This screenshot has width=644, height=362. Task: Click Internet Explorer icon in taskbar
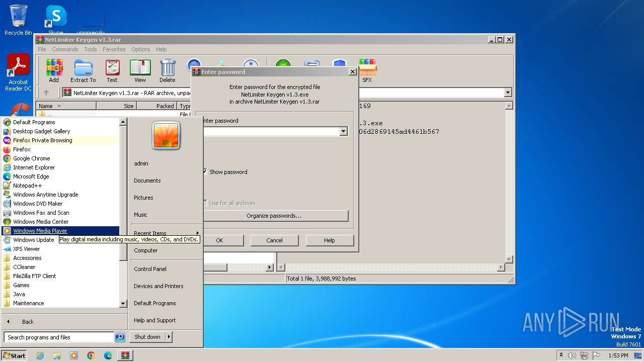pyautogui.click(x=40, y=355)
